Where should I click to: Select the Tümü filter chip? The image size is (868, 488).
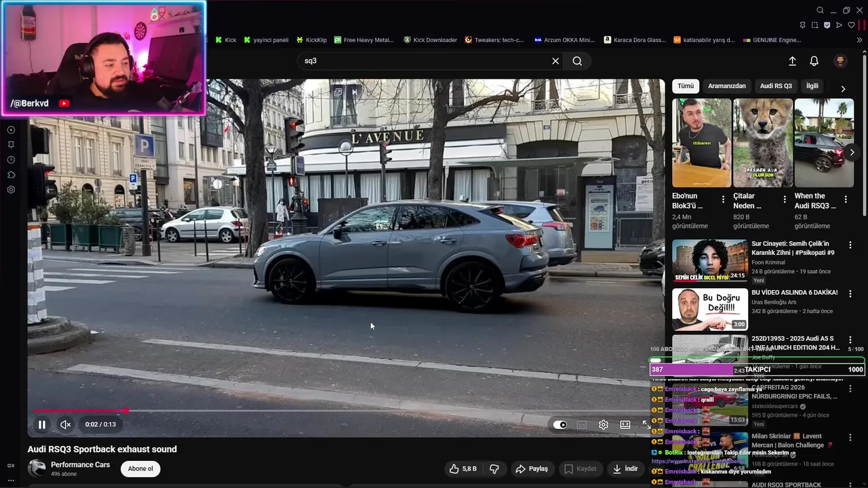[686, 86]
